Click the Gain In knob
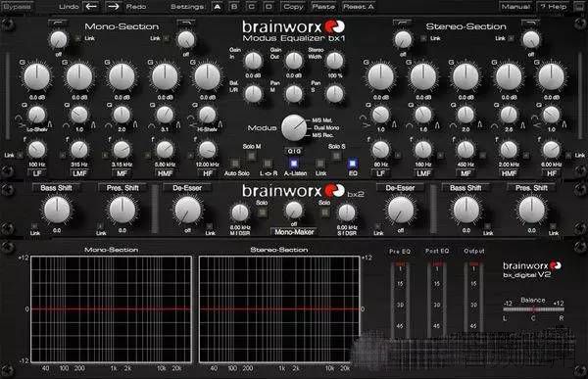The width and height of the screenshot is (588, 379). (x=253, y=61)
